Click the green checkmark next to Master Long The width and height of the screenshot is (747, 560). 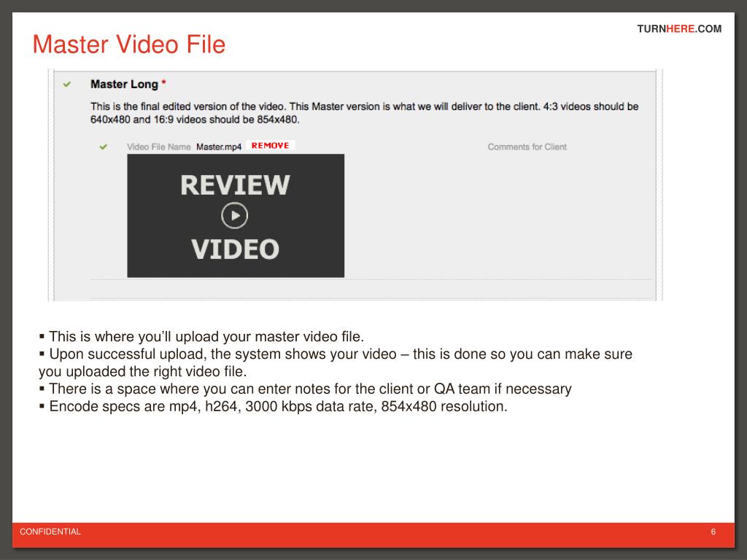tap(67, 85)
